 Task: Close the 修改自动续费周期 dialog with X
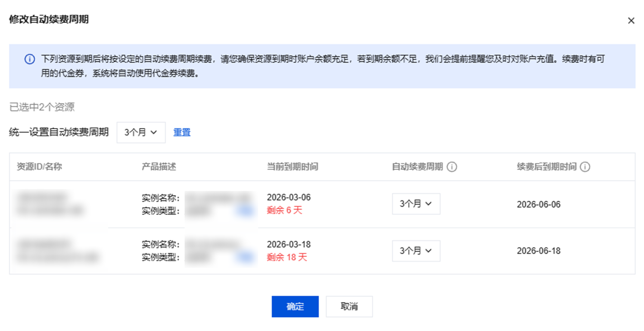pos(631,21)
